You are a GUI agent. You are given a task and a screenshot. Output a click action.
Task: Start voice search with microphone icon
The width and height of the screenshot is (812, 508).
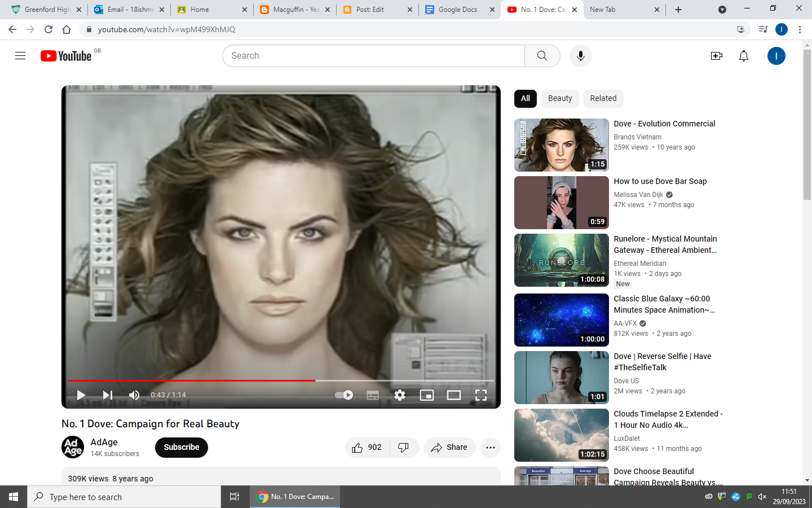pyautogui.click(x=581, y=56)
